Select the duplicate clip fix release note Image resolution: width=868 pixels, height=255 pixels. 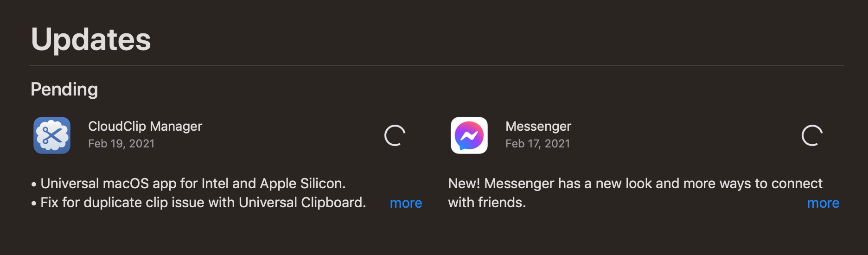click(203, 203)
